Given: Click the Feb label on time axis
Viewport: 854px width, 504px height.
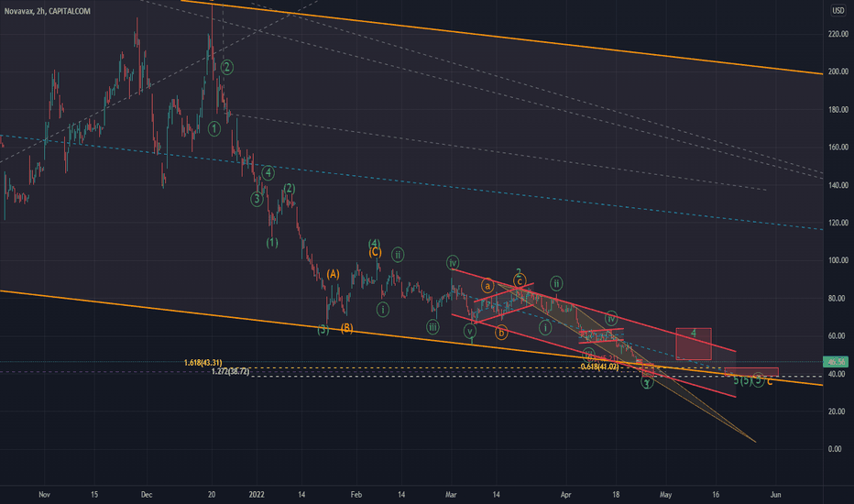Looking at the screenshot, I should click(x=356, y=495).
